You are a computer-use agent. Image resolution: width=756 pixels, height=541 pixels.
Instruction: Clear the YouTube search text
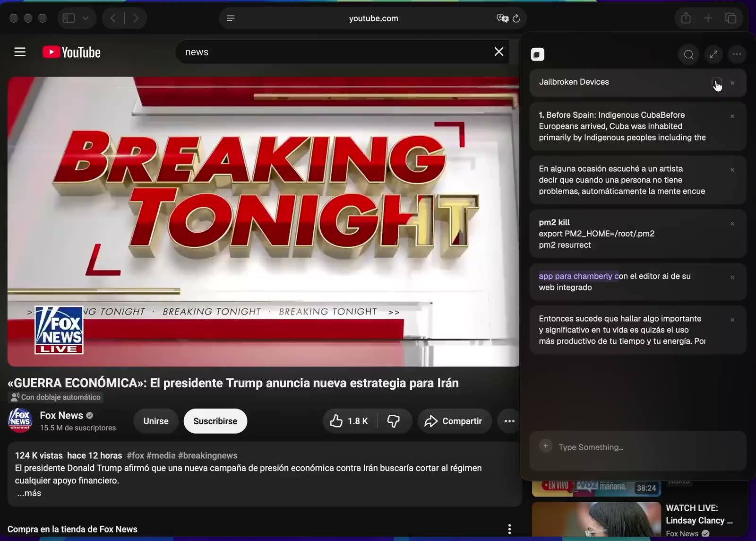click(499, 52)
